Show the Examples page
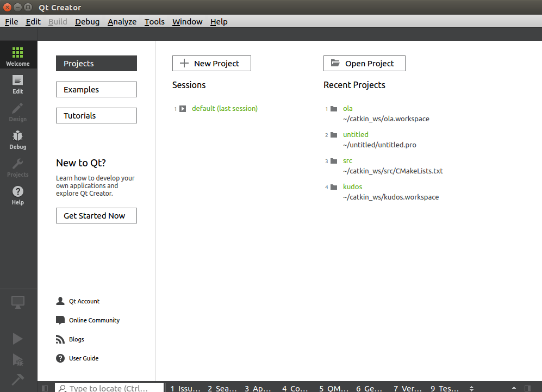 (96, 90)
